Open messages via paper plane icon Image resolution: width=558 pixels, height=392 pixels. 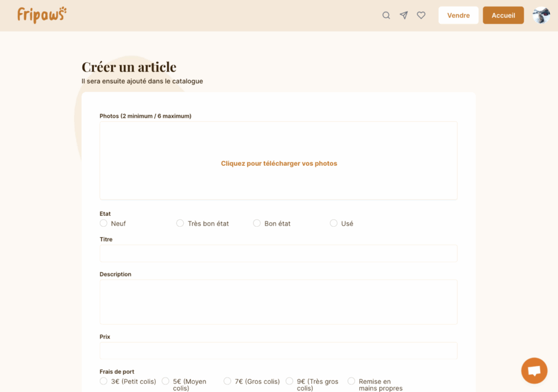pos(403,15)
